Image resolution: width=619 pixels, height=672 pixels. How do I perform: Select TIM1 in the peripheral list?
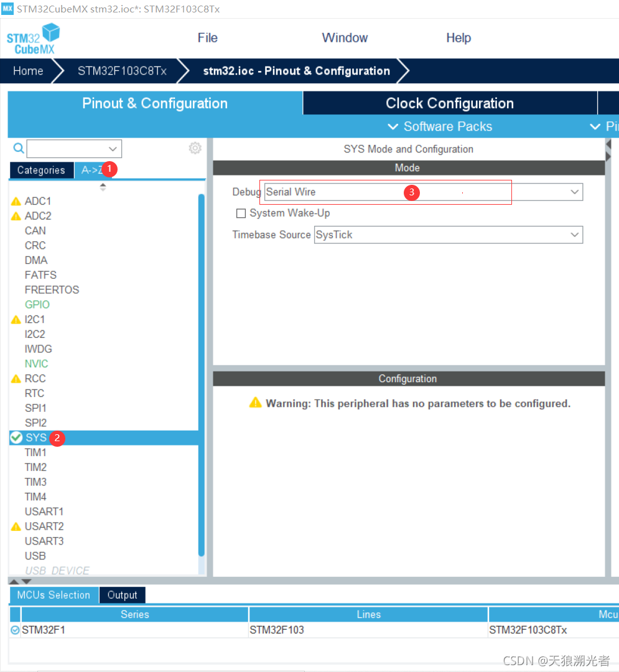pos(35,452)
